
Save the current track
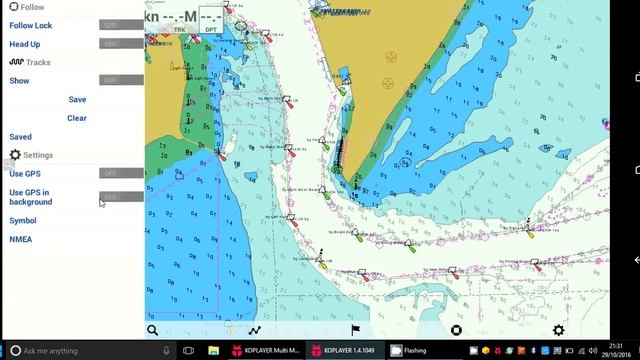(77, 99)
